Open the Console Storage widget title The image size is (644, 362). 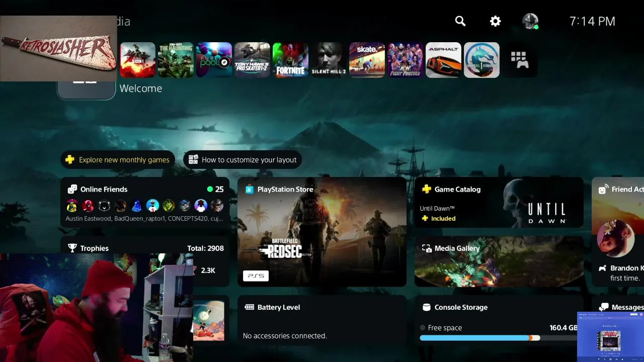(461, 307)
